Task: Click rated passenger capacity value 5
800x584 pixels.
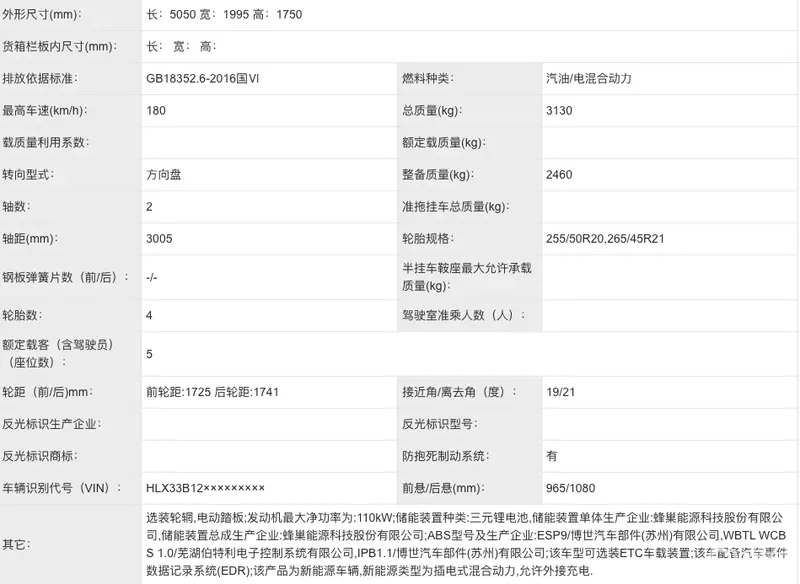Action: point(147,355)
